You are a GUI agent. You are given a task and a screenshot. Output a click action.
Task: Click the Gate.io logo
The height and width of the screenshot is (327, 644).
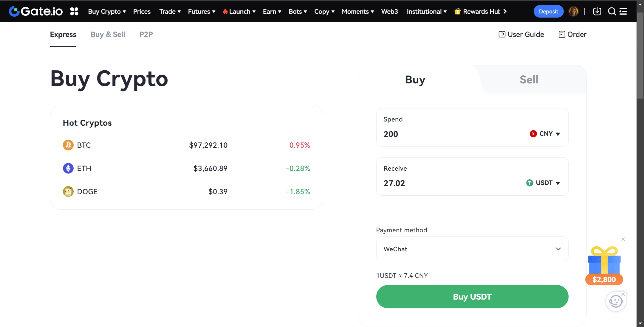[x=36, y=11]
